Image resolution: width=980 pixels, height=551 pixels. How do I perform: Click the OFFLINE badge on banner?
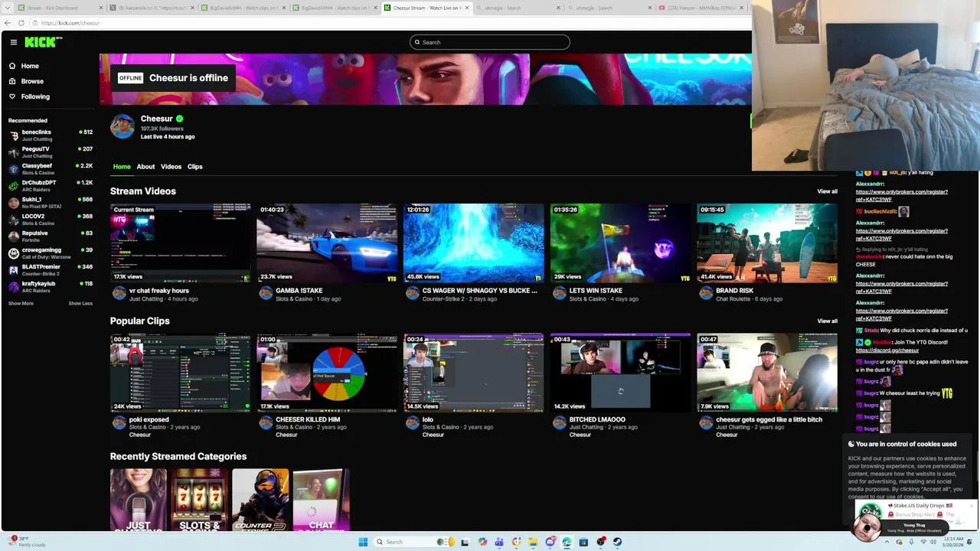point(130,78)
